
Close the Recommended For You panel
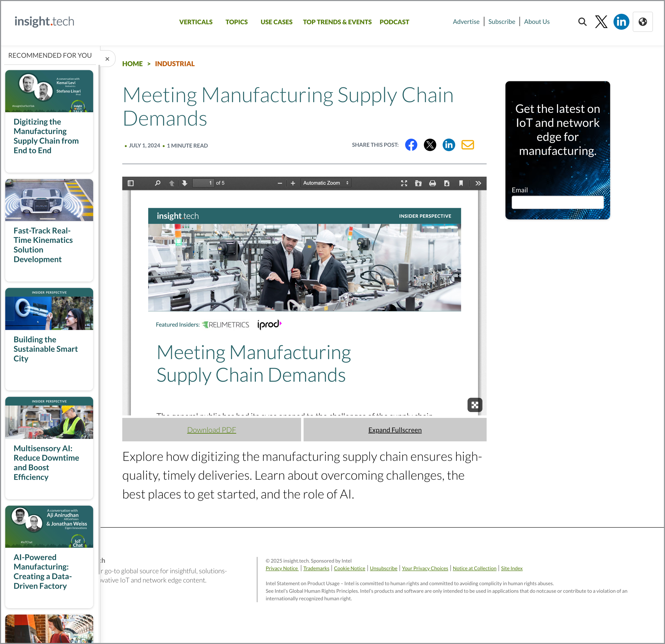coord(107,59)
